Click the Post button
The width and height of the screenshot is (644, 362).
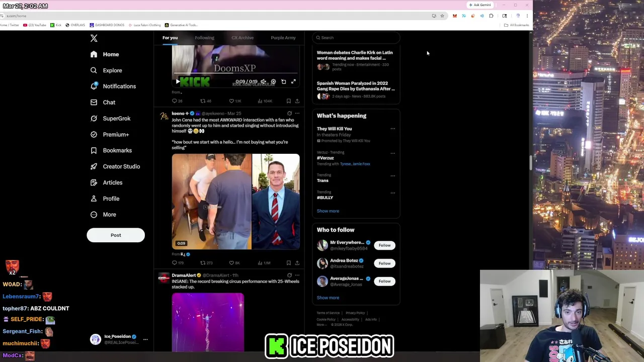116,235
